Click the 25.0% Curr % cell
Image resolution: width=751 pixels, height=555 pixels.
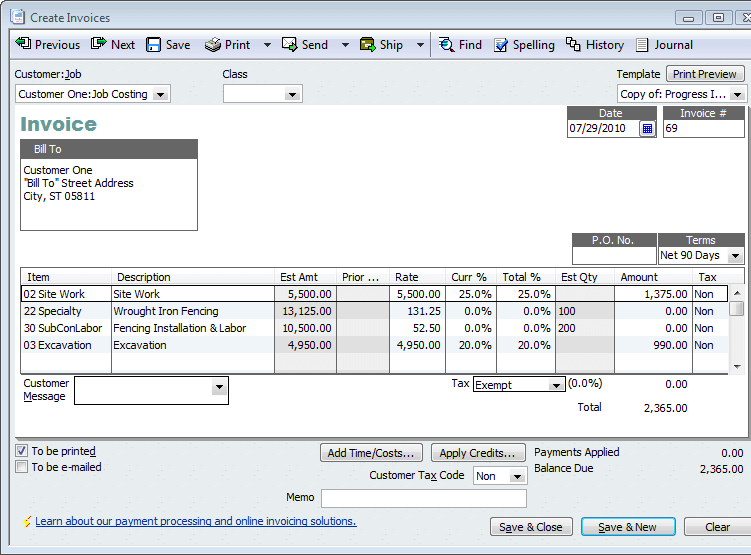tap(471, 294)
